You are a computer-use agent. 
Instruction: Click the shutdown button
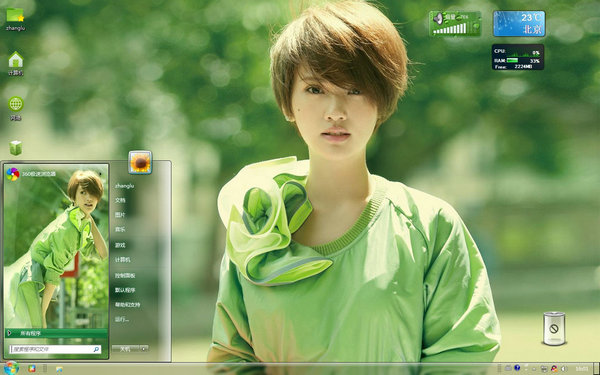point(126,349)
